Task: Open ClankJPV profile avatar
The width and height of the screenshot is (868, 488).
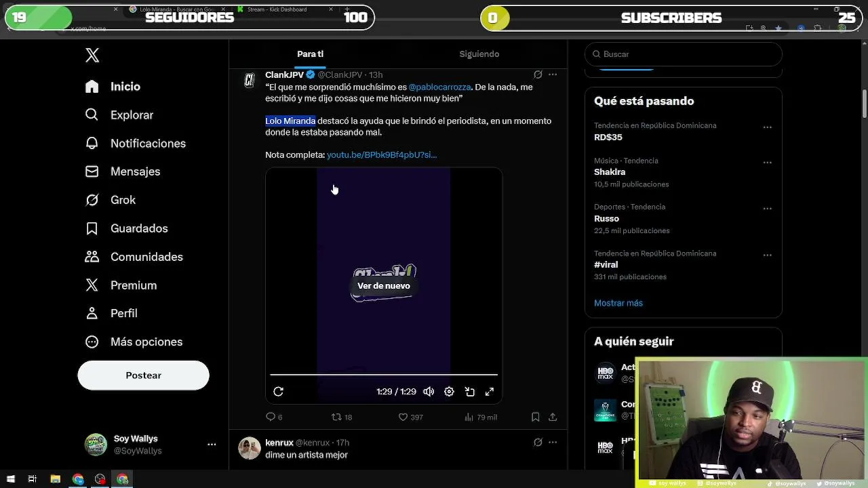Action: pyautogui.click(x=250, y=81)
